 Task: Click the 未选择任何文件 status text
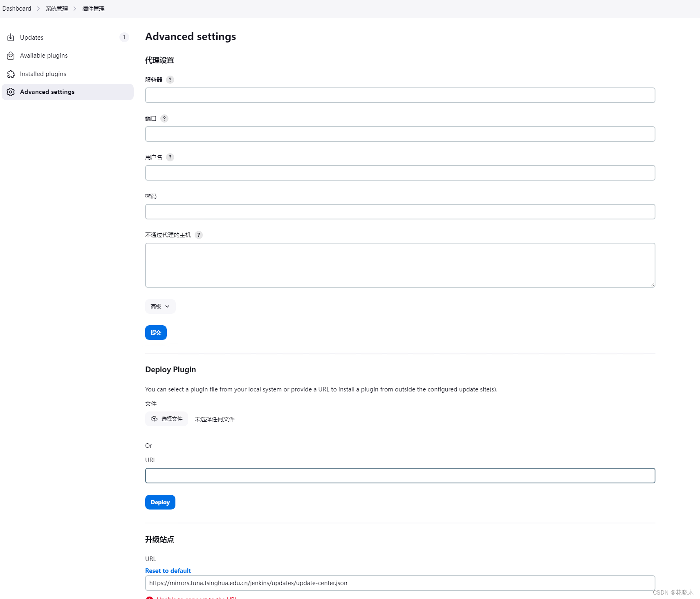click(x=215, y=419)
